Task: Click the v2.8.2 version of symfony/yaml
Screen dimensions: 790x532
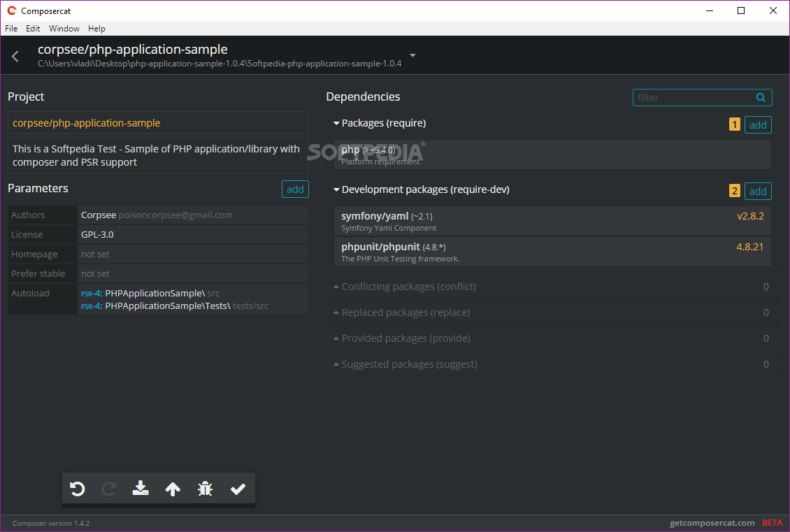Action: (x=750, y=216)
